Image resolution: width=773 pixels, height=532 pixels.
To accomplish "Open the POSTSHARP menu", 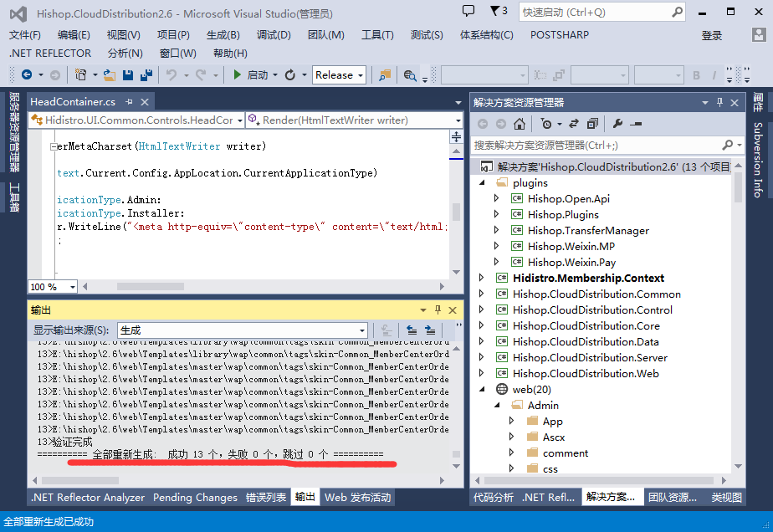I will (x=560, y=35).
